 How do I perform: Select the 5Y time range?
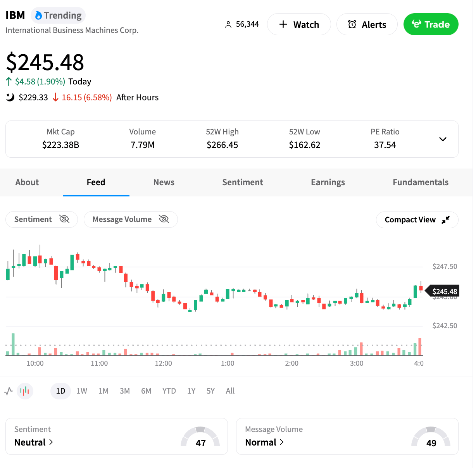210,391
